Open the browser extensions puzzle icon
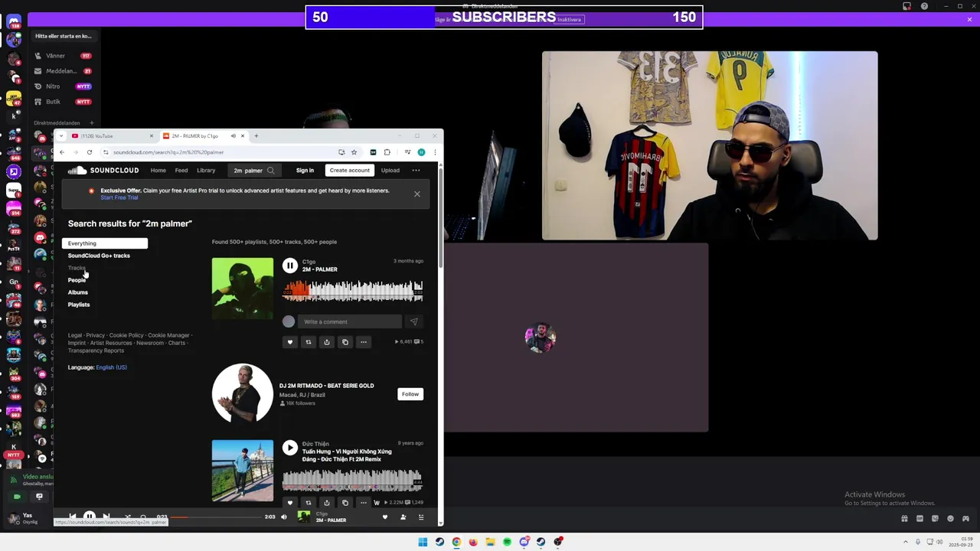 coord(387,152)
